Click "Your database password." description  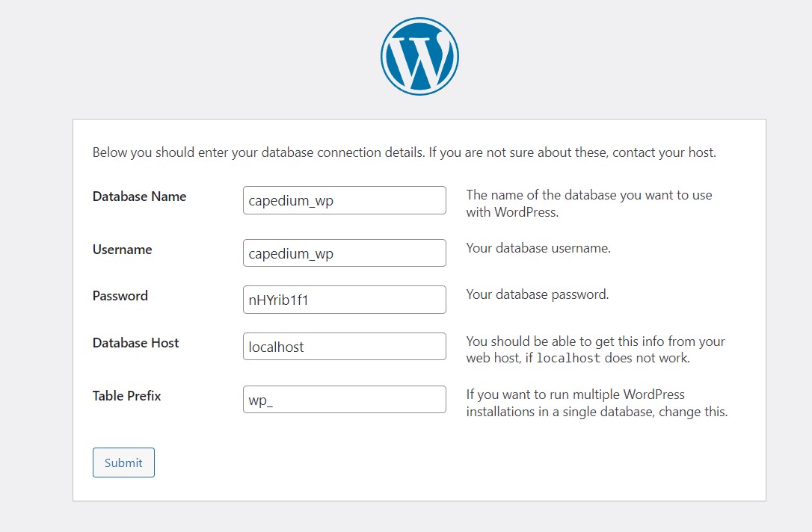(x=537, y=294)
